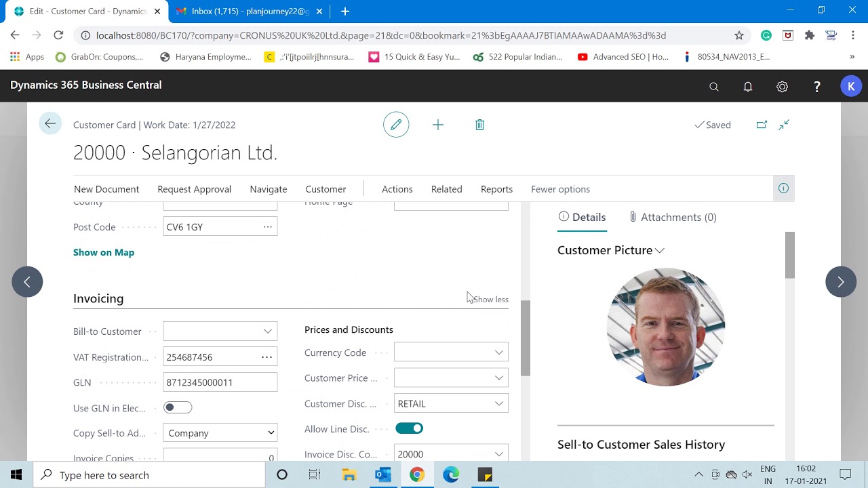
Task: Open File Explorer from the taskbar
Action: coord(349,475)
